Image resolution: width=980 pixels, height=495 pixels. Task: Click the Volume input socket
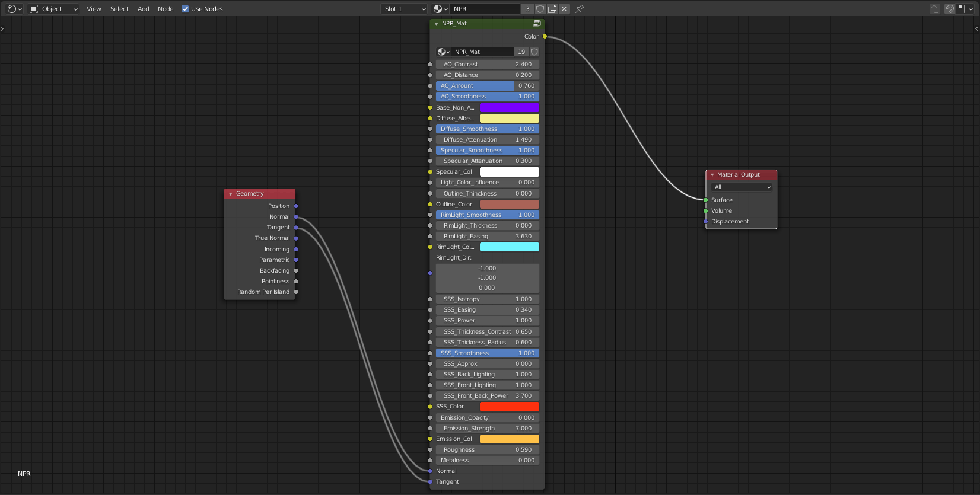pos(705,211)
